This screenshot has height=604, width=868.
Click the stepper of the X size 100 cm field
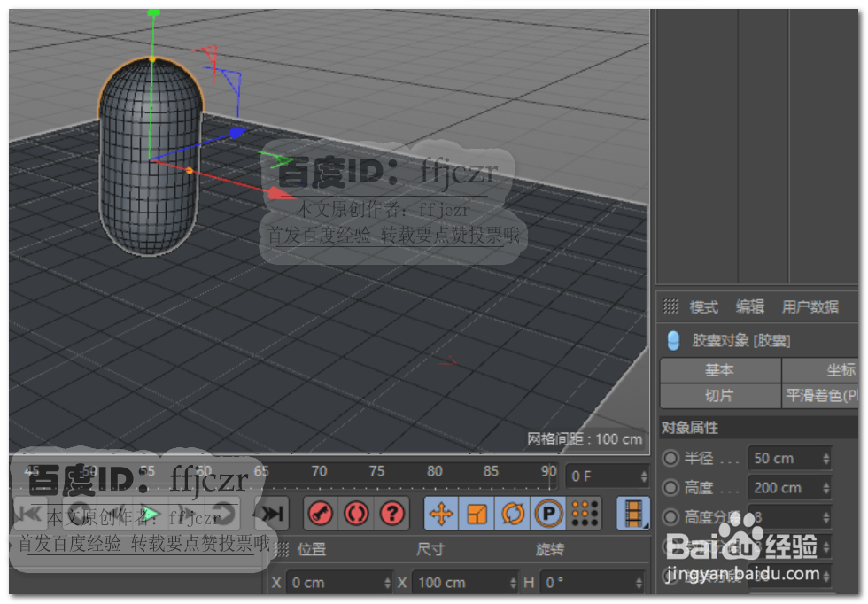tap(514, 583)
